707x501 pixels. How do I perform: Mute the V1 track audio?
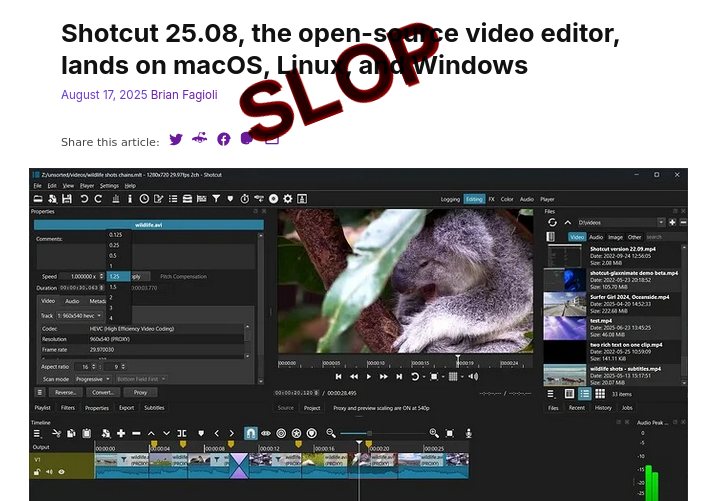(49, 472)
